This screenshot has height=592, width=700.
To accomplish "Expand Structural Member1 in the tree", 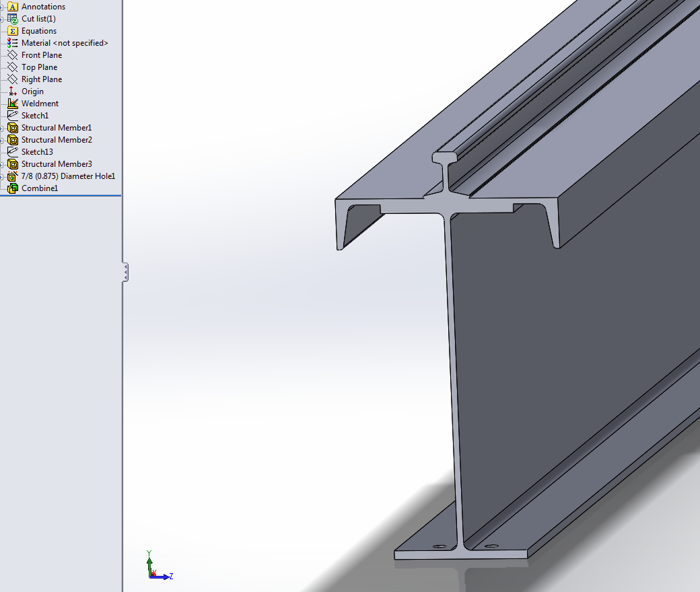I will [x=2, y=128].
